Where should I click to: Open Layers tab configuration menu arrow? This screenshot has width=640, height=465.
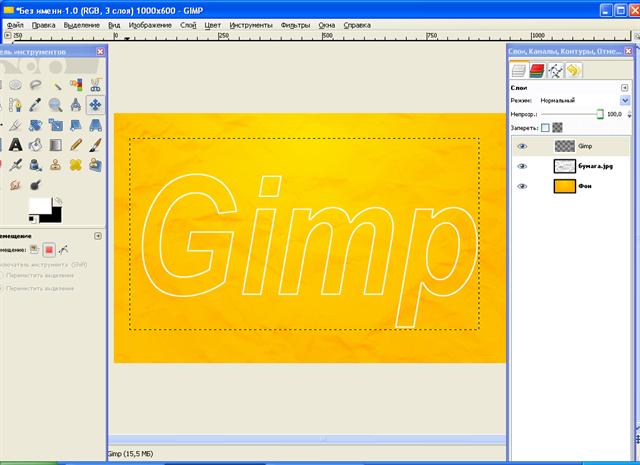click(x=624, y=88)
